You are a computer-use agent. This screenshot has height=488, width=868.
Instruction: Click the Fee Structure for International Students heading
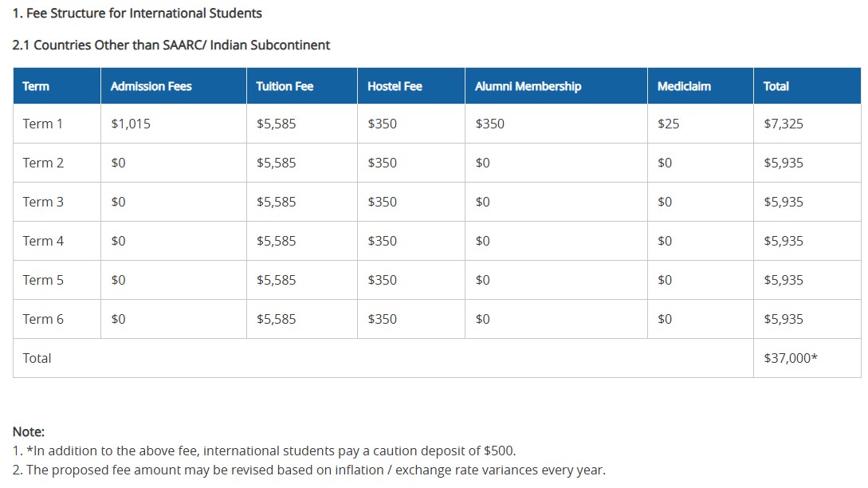coord(137,14)
